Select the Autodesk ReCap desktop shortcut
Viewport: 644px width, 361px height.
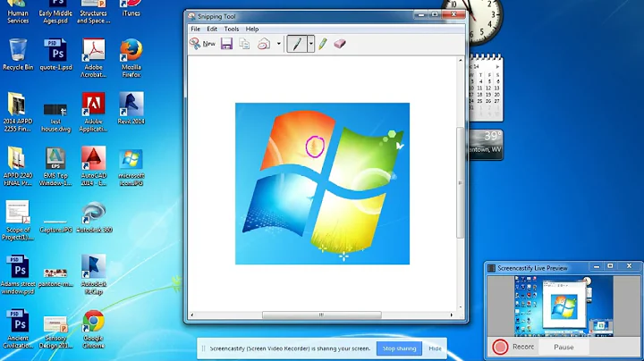[94, 274]
